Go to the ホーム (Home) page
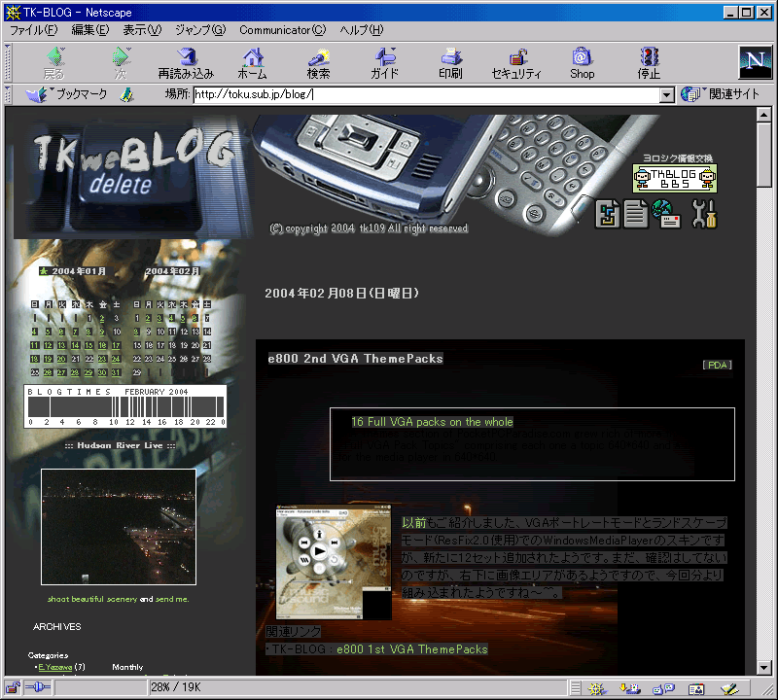778x700 pixels. [x=252, y=63]
